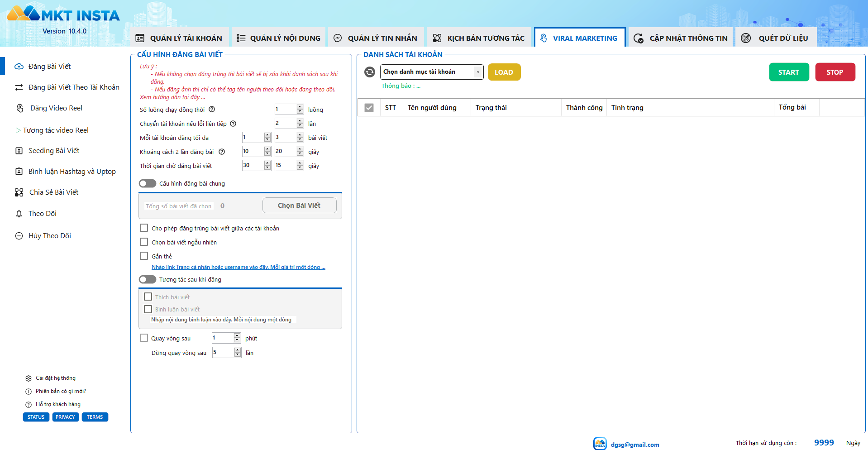
Task: Click the Hủy Theo Dõi minus circle icon
Action: (19, 236)
